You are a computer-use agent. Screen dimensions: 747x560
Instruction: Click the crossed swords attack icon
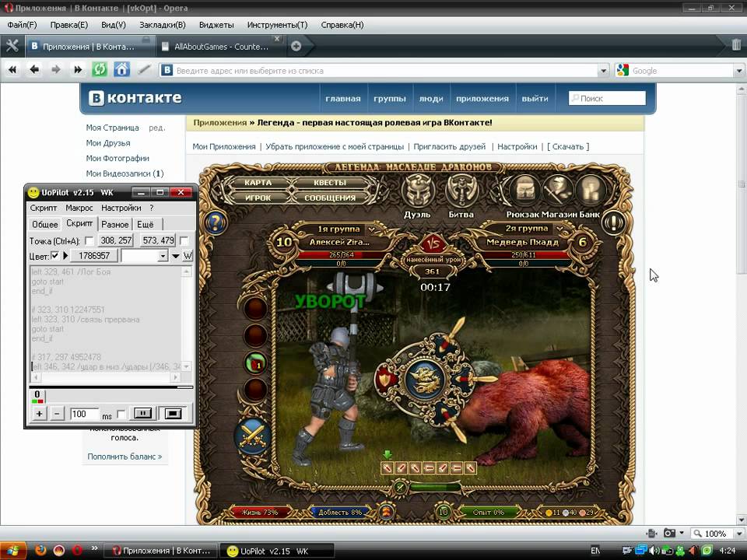pos(253,436)
